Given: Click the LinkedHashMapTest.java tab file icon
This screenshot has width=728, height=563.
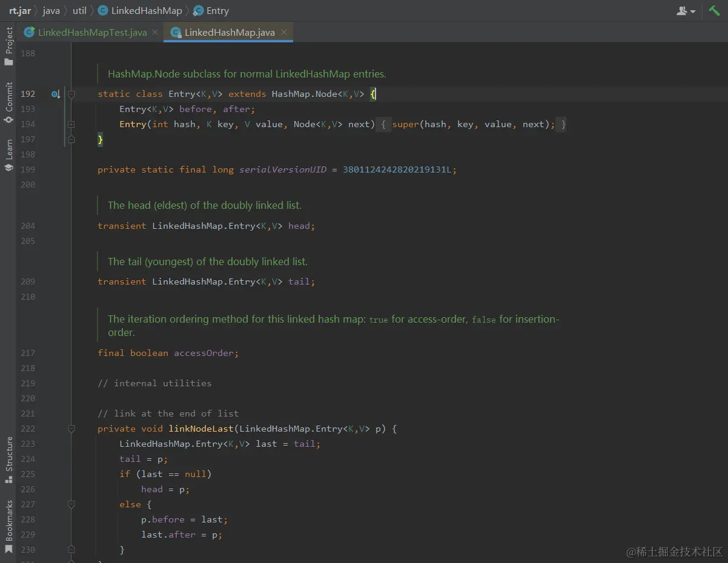Looking at the screenshot, I should (29, 32).
